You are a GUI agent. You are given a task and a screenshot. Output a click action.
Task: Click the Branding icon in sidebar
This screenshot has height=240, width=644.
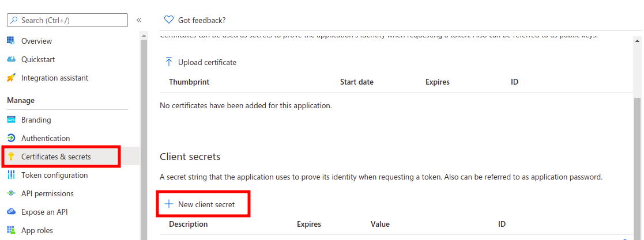10,120
